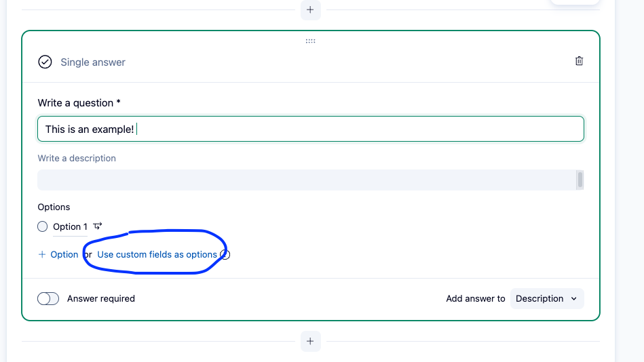The image size is (644, 362).
Task: Click the plus button below the question card
Action: [x=310, y=341]
